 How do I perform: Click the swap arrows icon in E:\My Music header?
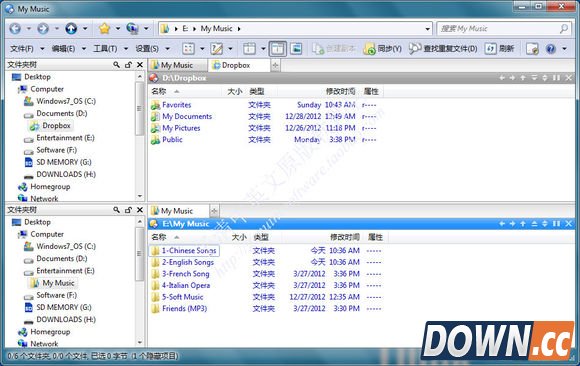544,224
